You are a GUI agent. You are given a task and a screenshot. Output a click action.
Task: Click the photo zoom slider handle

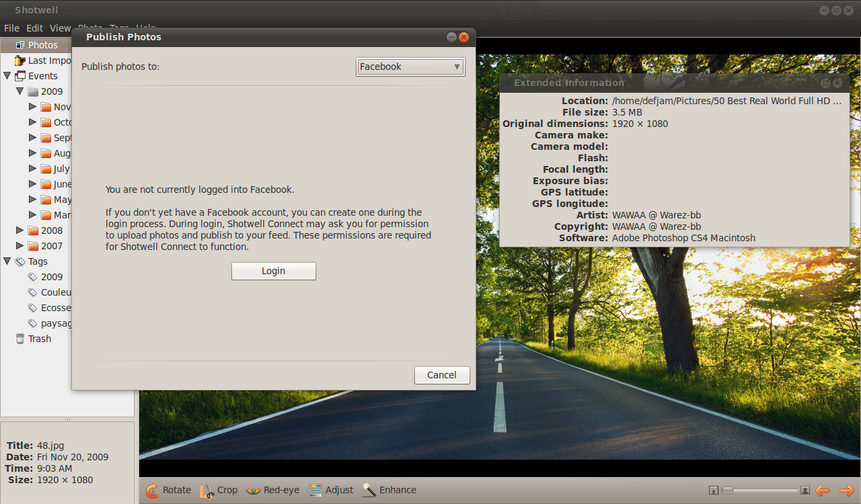[x=727, y=491]
